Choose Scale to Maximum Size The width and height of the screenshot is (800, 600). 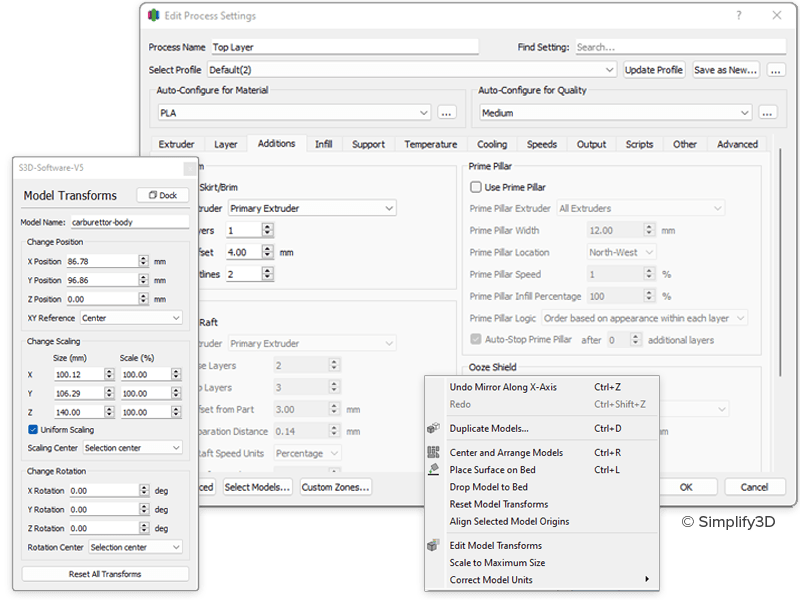pyautogui.click(x=542, y=562)
